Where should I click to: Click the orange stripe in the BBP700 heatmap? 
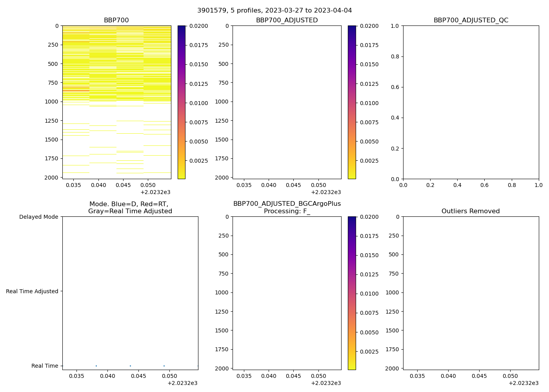tap(76, 91)
